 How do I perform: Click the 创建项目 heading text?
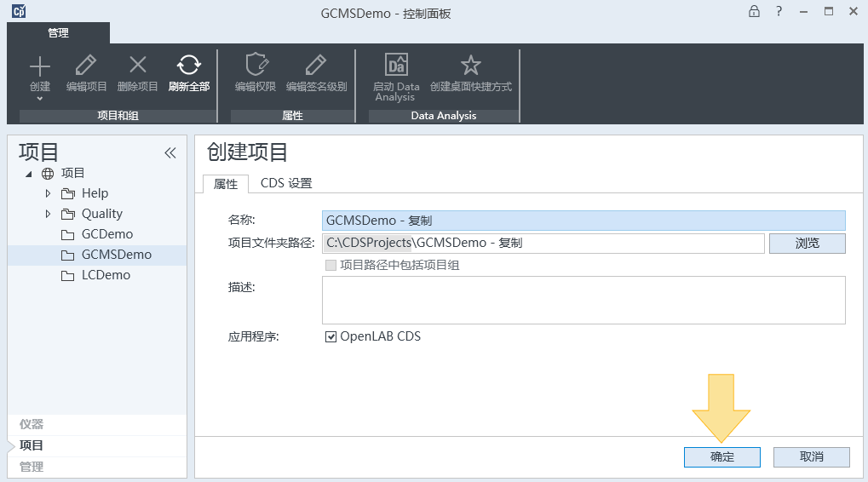point(247,152)
